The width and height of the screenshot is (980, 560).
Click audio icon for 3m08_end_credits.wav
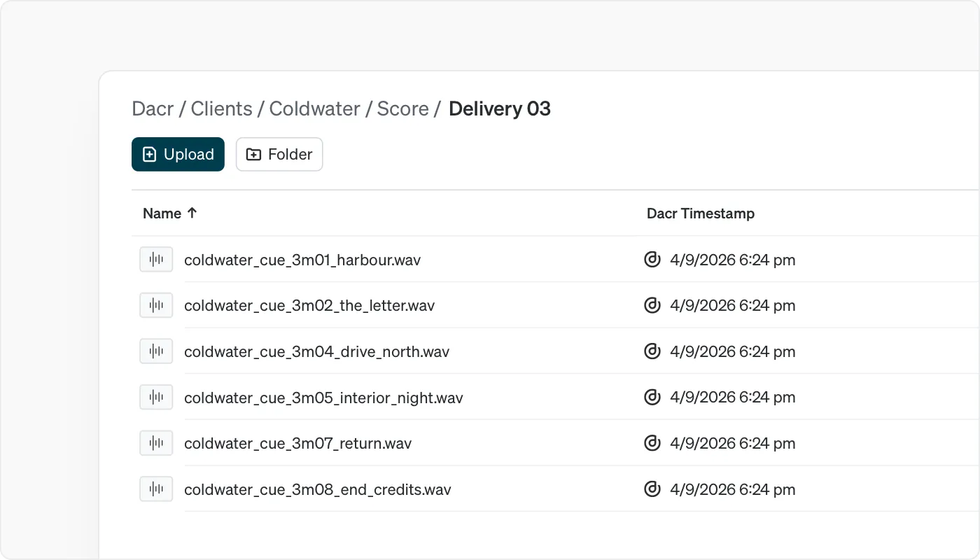156,489
